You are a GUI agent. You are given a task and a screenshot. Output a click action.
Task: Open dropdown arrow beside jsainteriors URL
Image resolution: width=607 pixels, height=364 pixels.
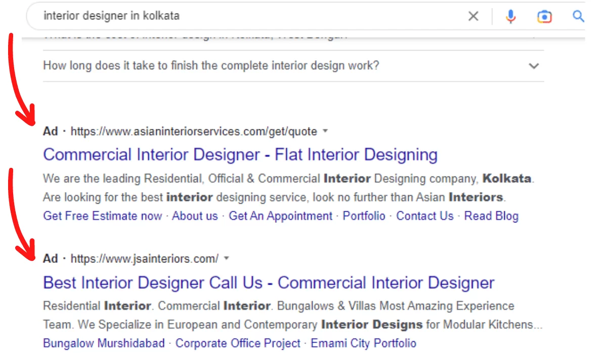point(227,258)
